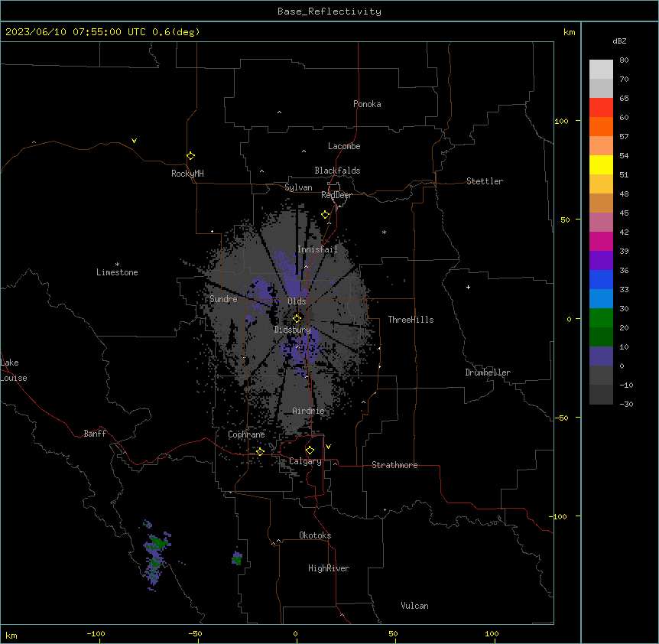Click the -100 tick label on the horizontal axis
The image size is (659, 644).
tap(96, 634)
